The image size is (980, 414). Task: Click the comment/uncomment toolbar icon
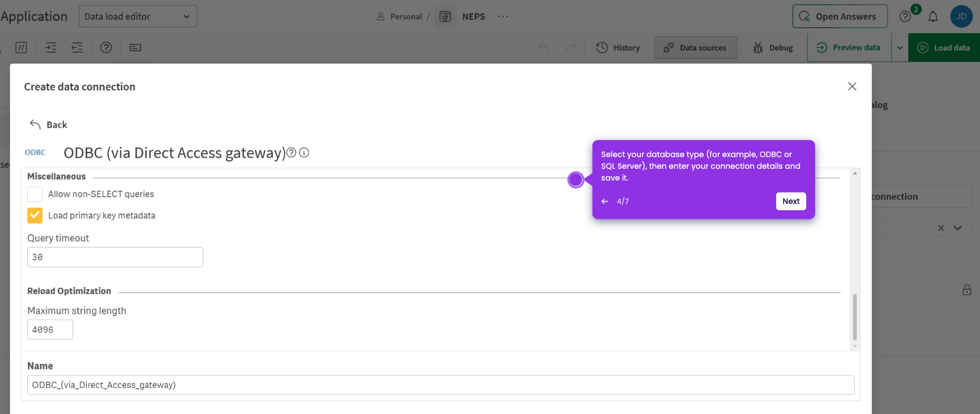[21, 47]
